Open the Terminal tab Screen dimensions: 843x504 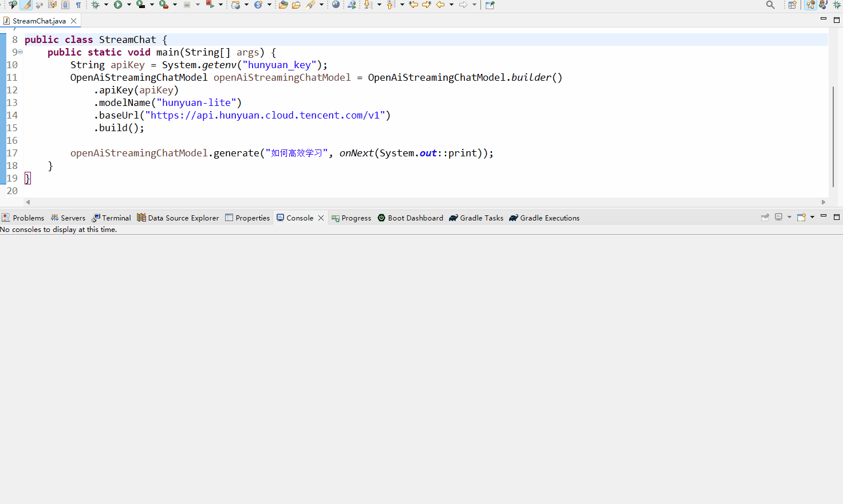point(112,218)
